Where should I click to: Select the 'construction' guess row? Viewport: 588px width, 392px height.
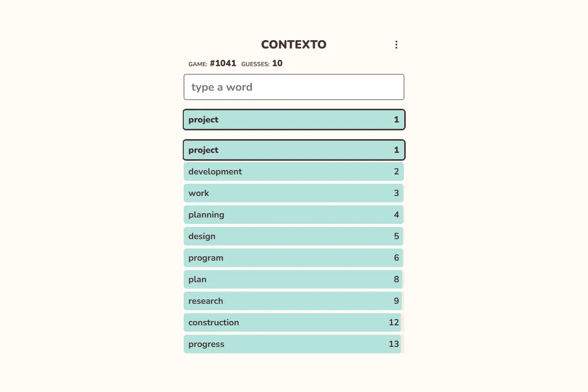[x=294, y=322]
